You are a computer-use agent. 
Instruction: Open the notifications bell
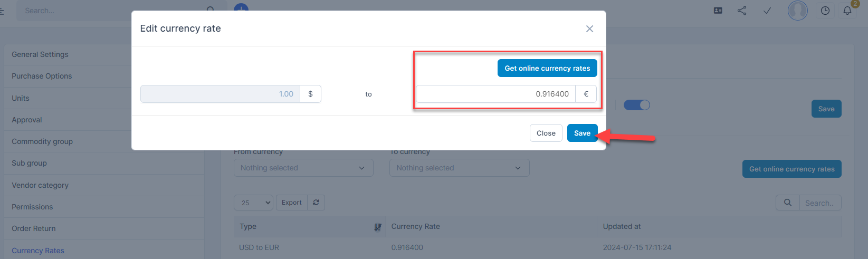point(847,11)
